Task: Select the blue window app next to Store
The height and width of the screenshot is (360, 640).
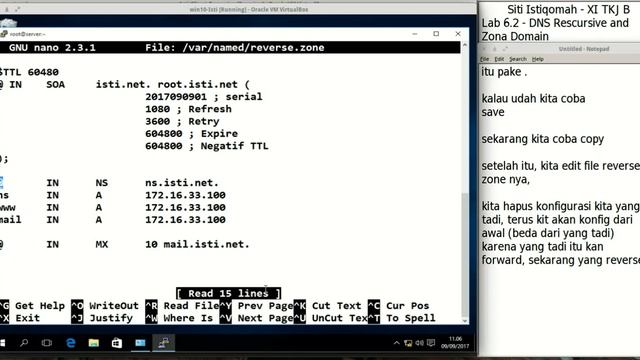Action: coord(140,343)
